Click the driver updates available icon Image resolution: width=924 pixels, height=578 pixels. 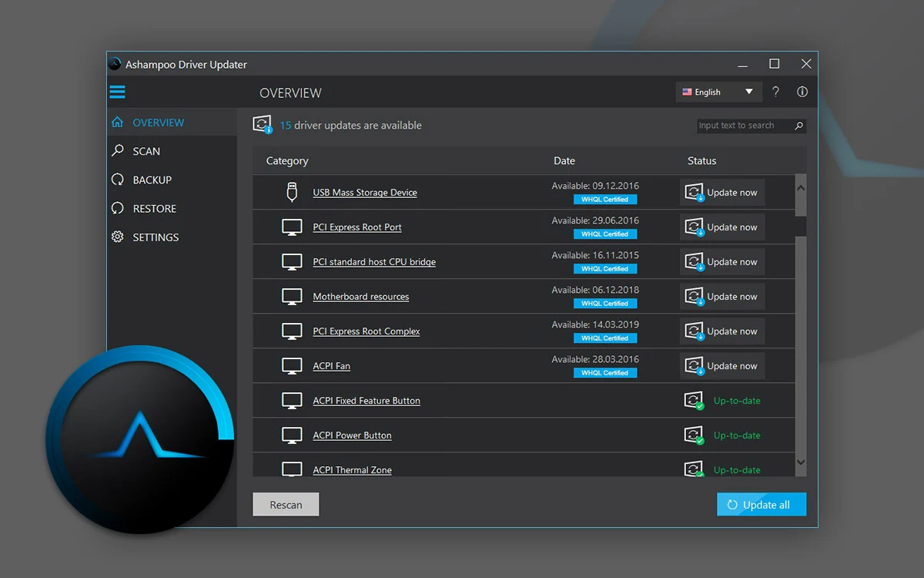pyautogui.click(x=263, y=125)
